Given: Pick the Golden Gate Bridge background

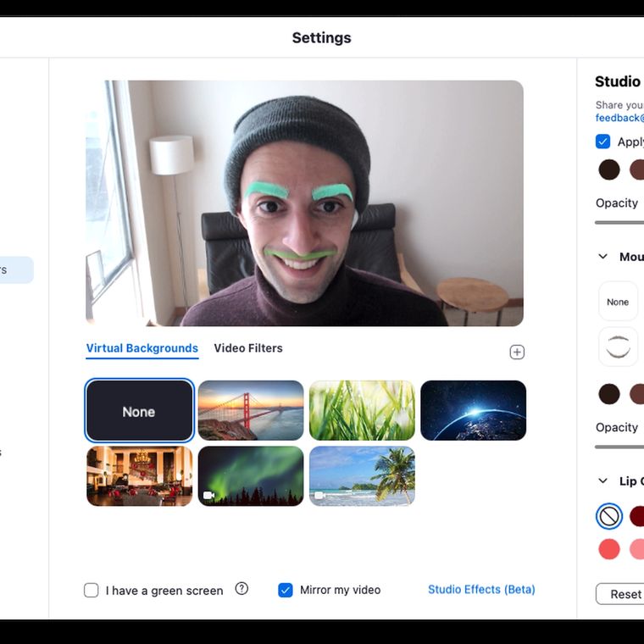Looking at the screenshot, I should click(x=251, y=410).
